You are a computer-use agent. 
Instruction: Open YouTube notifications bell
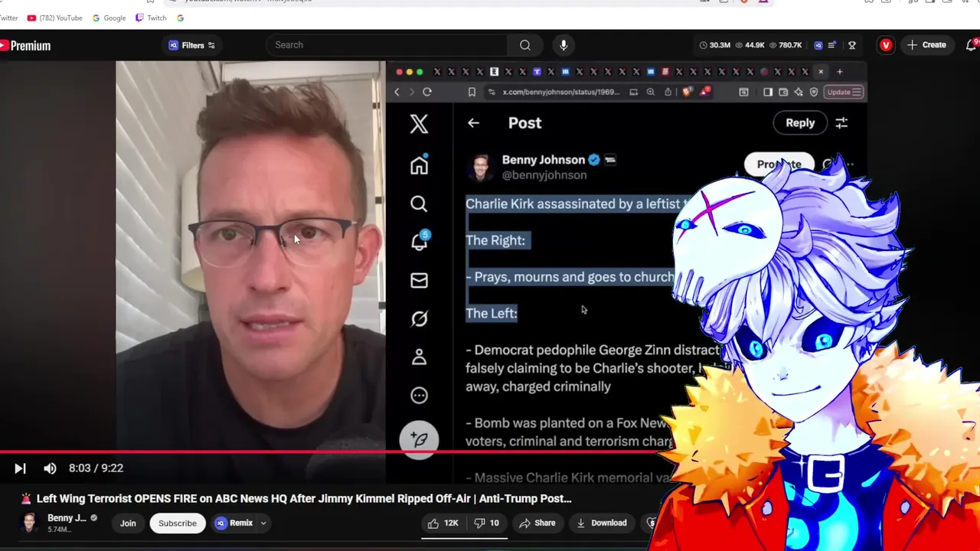tap(972, 45)
